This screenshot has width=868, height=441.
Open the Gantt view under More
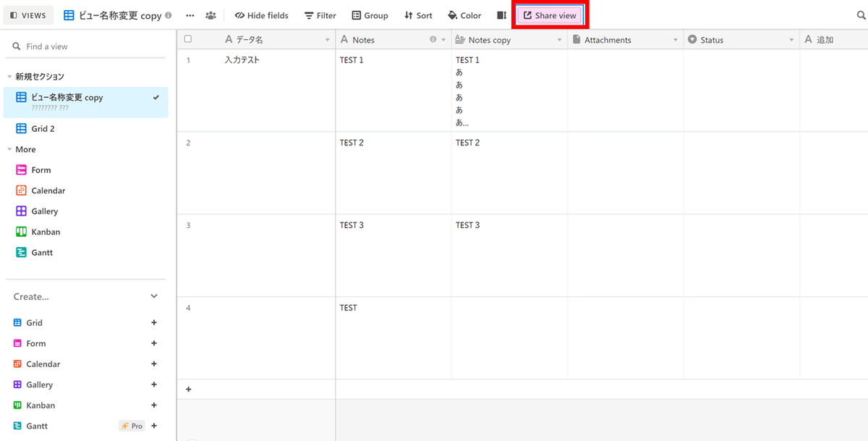tap(86, 253)
